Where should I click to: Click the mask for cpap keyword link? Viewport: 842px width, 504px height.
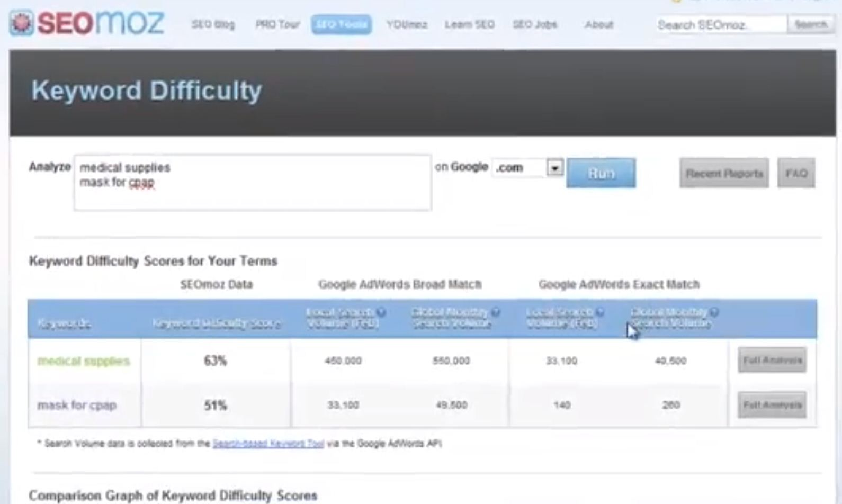77,406
